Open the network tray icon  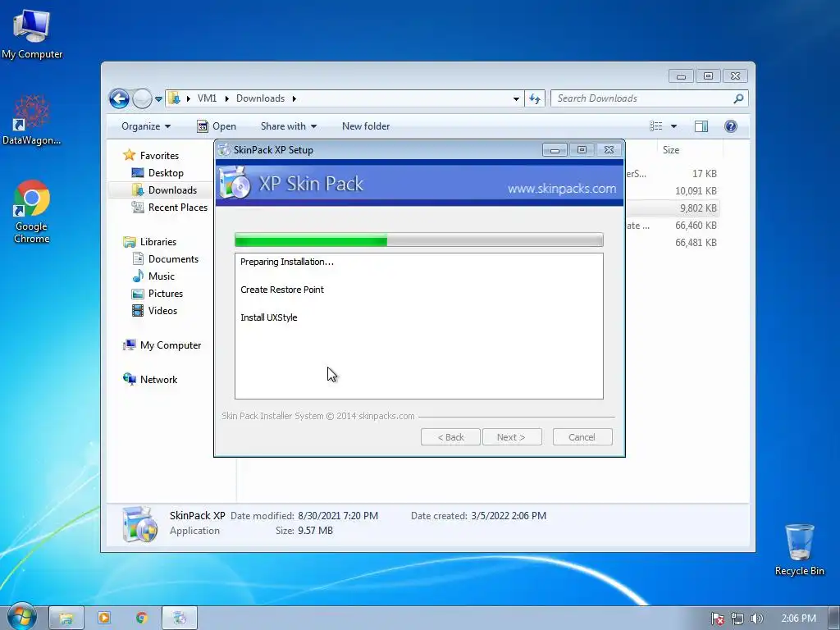click(x=737, y=619)
